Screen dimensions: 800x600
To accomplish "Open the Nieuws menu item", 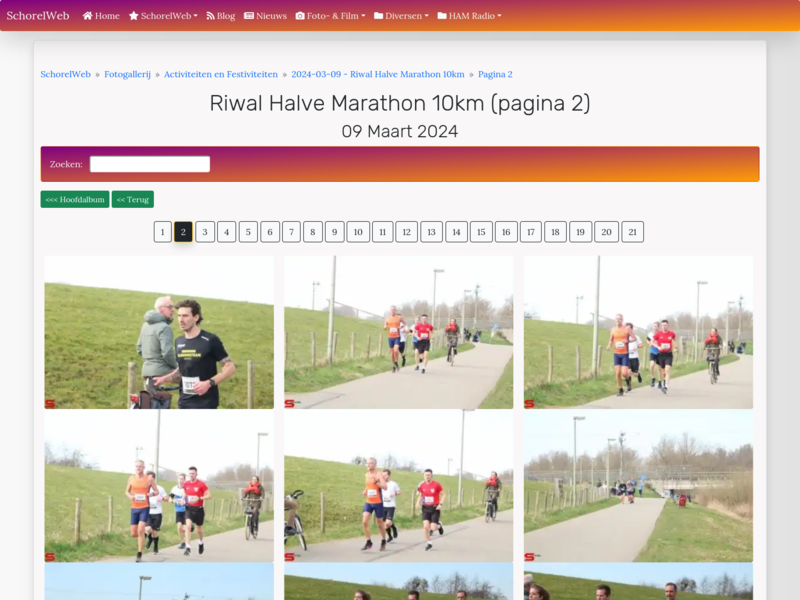I will (x=265, y=16).
